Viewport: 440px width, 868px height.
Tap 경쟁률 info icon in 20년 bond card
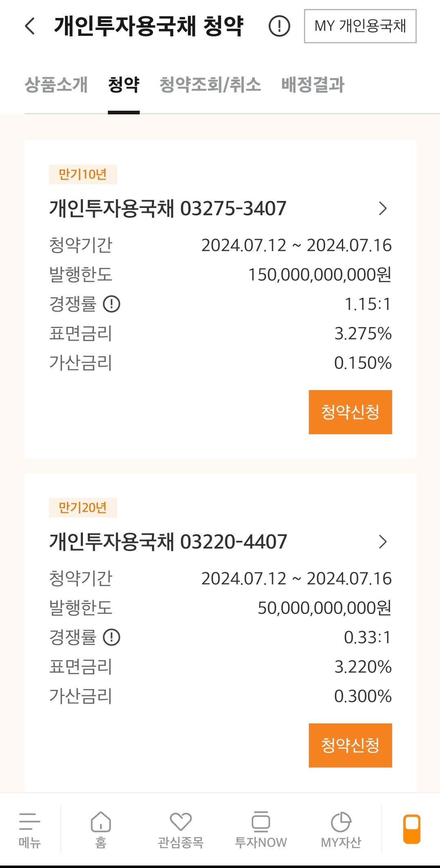[x=112, y=637]
